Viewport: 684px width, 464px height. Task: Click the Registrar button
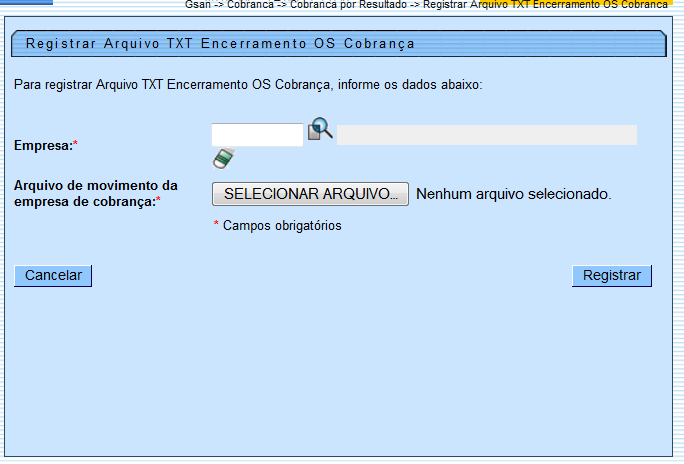click(x=612, y=276)
